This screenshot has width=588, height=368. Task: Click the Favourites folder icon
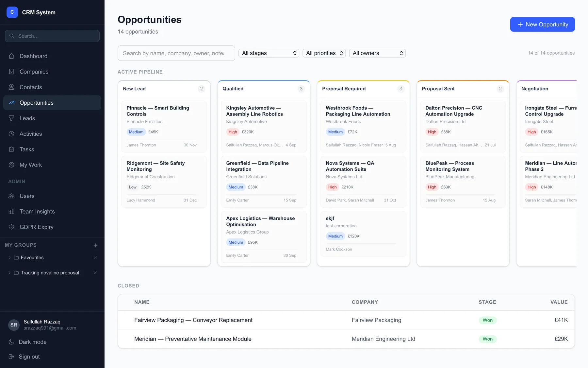(16, 258)
